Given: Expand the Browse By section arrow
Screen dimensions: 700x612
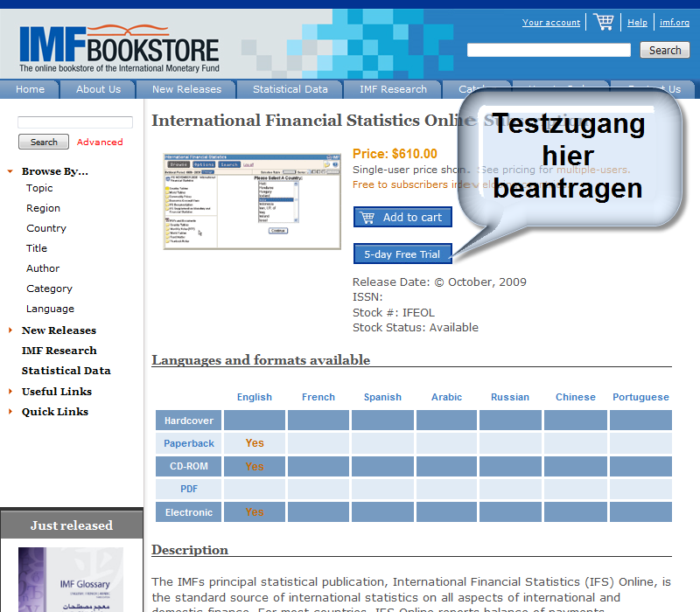Looking at the screenshot, I should (x=10, y=171).
